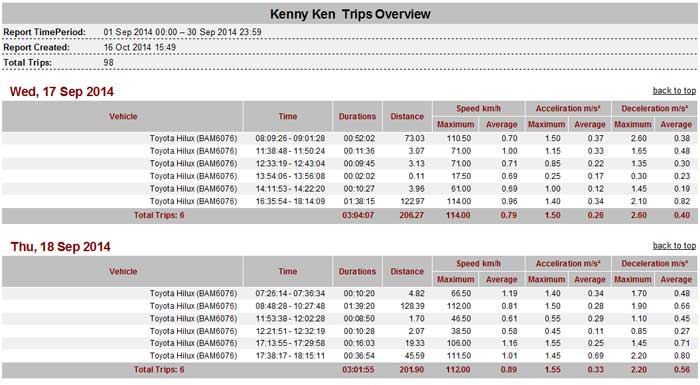Screen dimensions: 700x385
Task: Select Vehicle column header in Wed 17 Sep table
Action: 123,116
